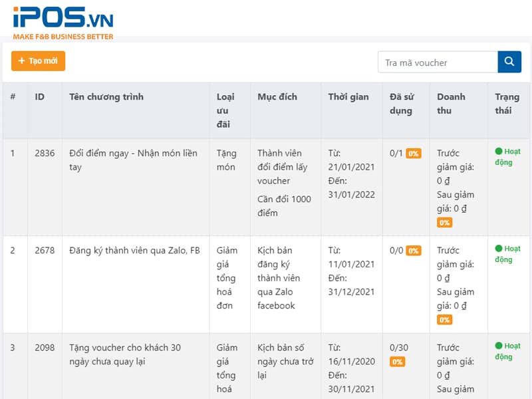Click the green status dot for row 1
Image resolution: width=532 pixels, height=399 pixels.
click(499, 151)
